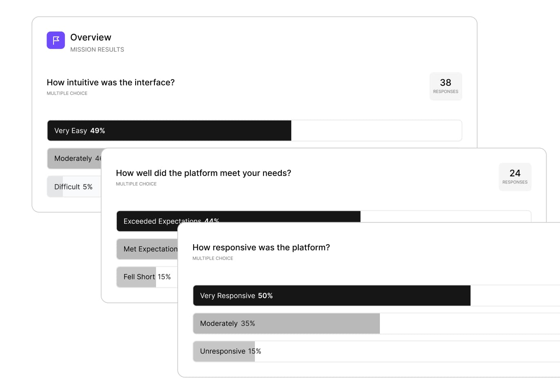Click the 24 Responses badge
The image size is (560, 392).
pos(515,177)
